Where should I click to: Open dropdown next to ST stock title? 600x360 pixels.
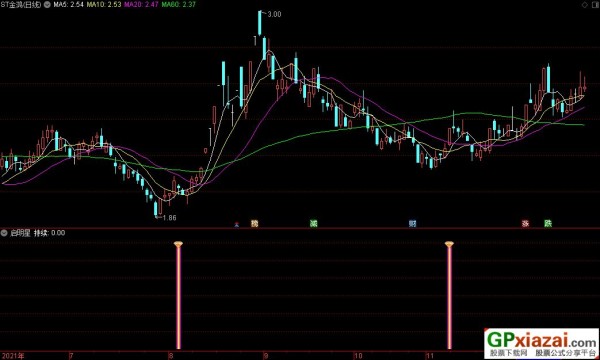coord(47,5)
